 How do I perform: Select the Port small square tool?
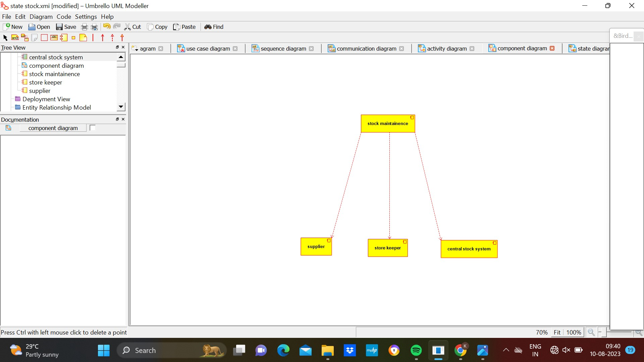(73, 38)
